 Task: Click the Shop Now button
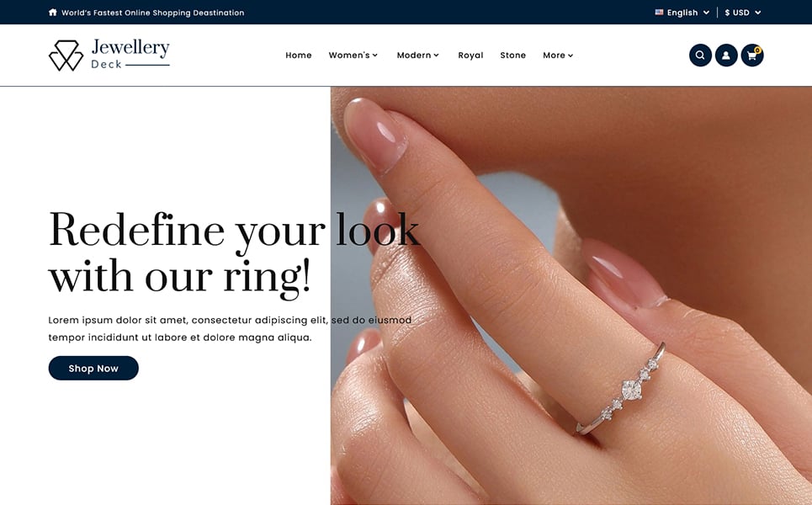(93, 369)
